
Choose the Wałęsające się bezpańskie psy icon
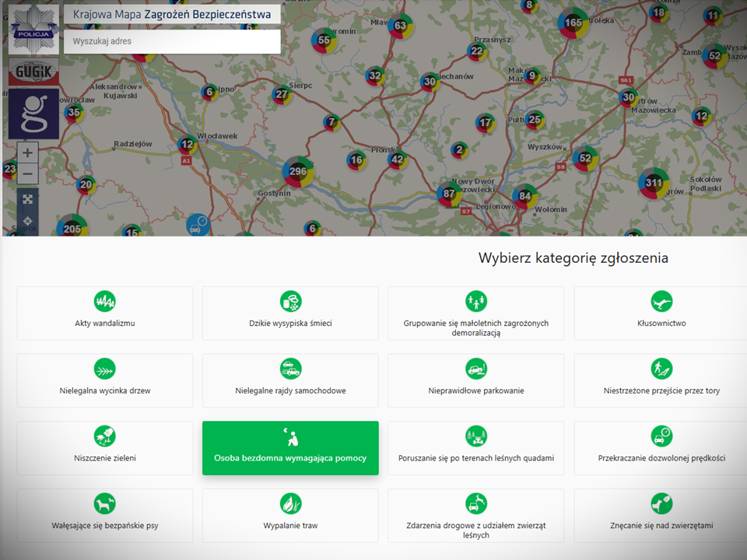(105, 503)
